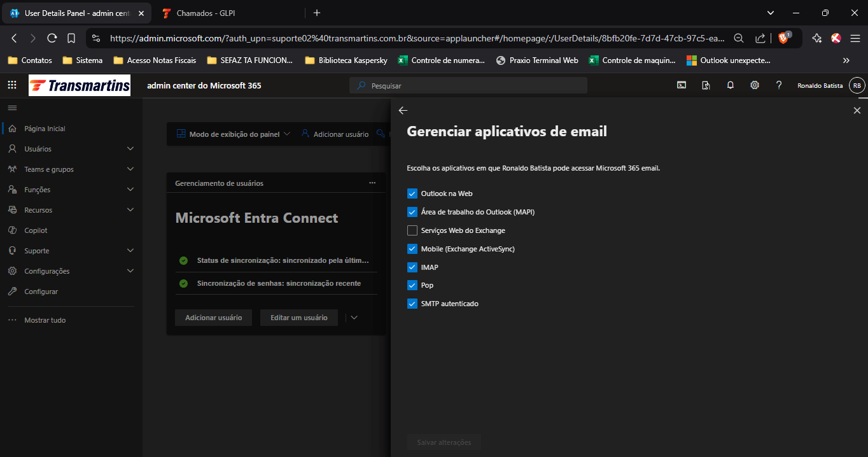Screen dimensions: 868x457
Task: Open the app launcher waffle icon
Action: pos(12,85)
